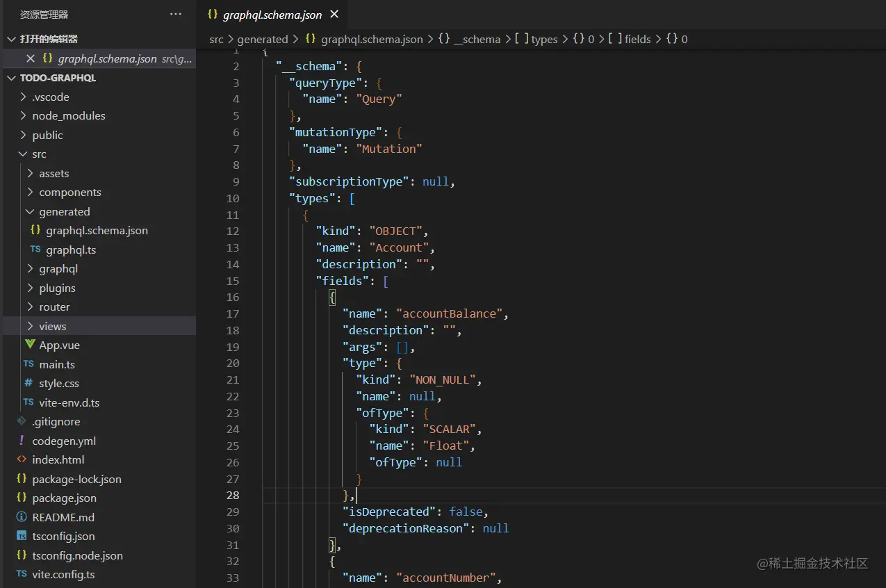Click the HTML icon beside index.html
The height and width of the screenshot is (588, 886).
[x=22, y=460]
